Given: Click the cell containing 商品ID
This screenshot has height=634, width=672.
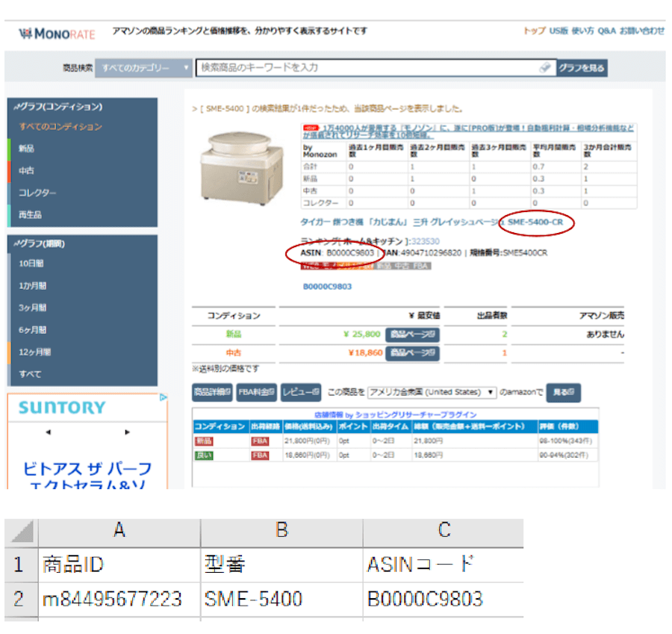Looking at the screenshot, I should 119,565.
